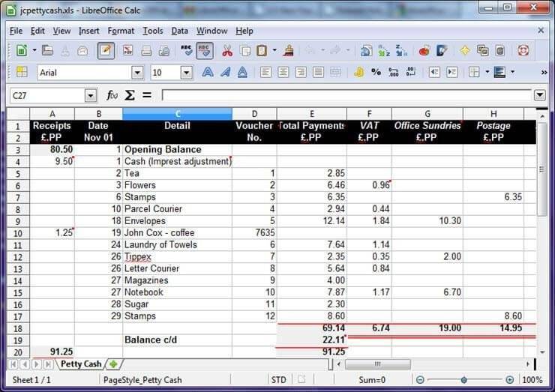Screen dimensions: 555x392
Task: Toggle AutoSpellcheck on the toolbar
Action: point(205,51)
